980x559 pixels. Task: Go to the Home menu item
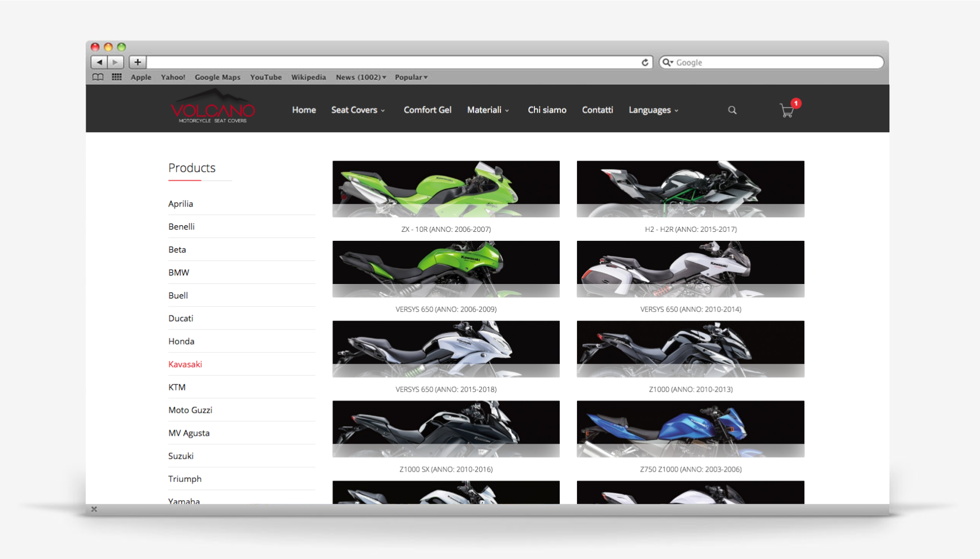tap(304, 110)
